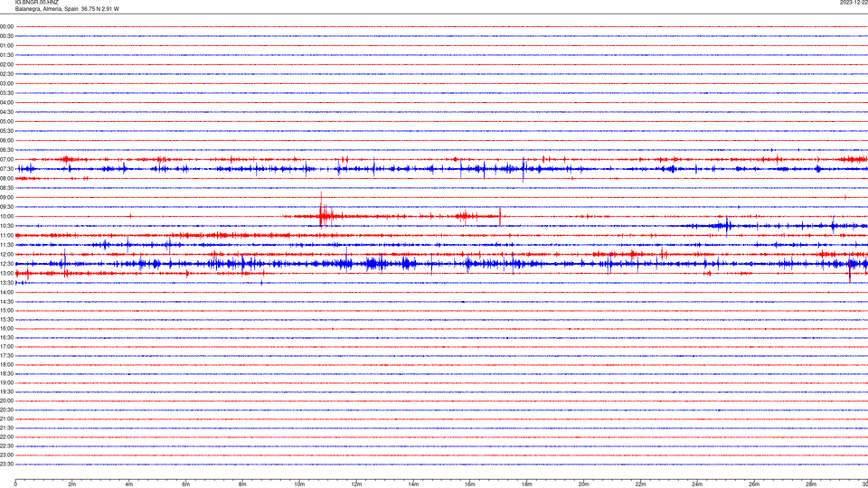Image resolution: width=868 pixels, height=488 pixels.
Task: Click the 6m tick label on time axis
Action: point(186,484)
